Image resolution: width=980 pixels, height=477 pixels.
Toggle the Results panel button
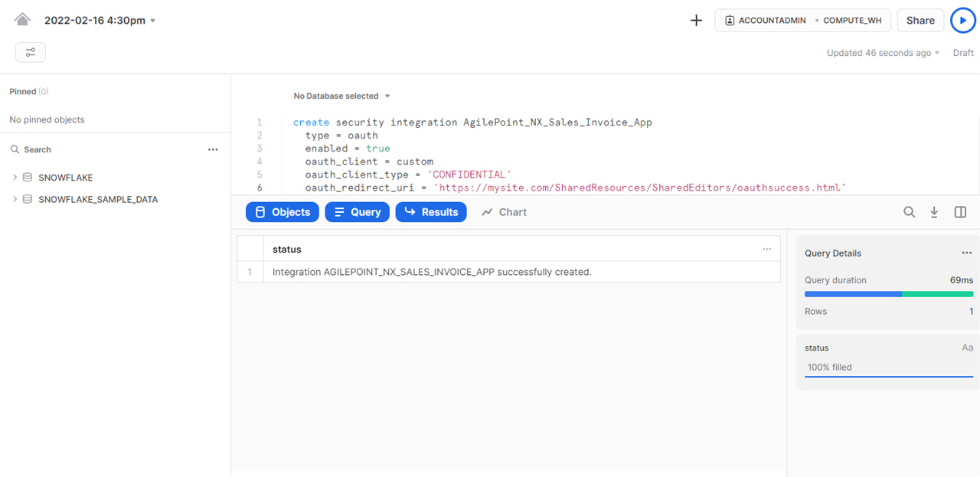(431, 212)
